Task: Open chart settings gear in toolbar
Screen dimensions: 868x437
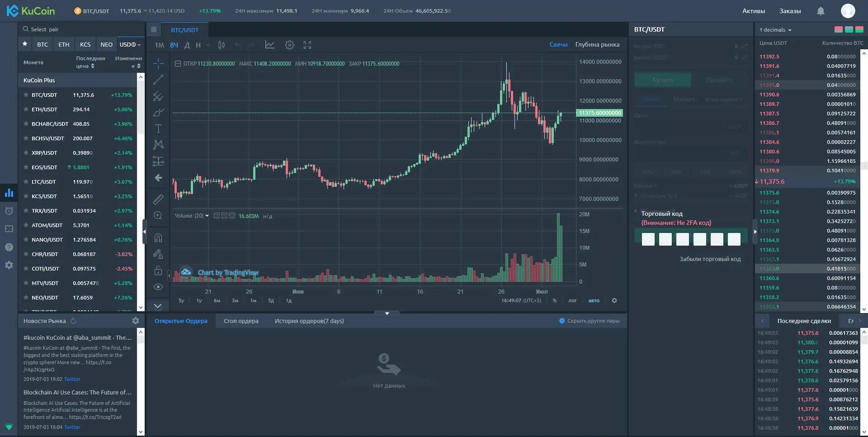Action: pyautogui.click(x=289, y=45)
